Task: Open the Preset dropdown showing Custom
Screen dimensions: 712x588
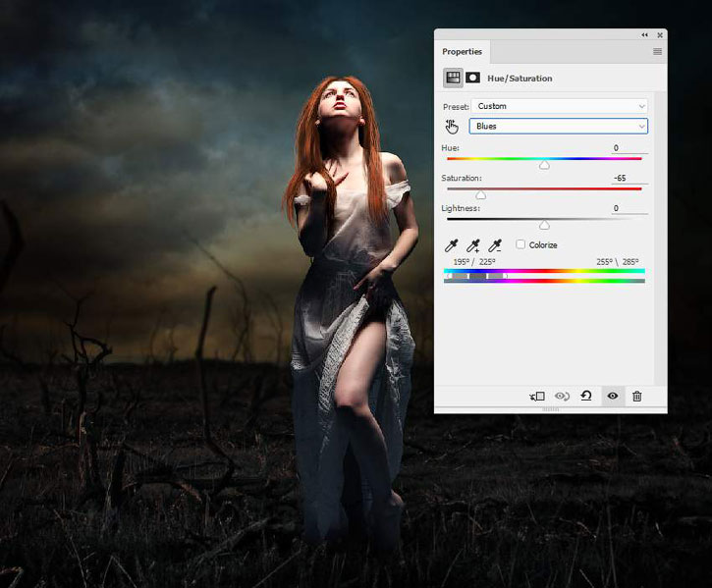Action: (x=560, y=106)
